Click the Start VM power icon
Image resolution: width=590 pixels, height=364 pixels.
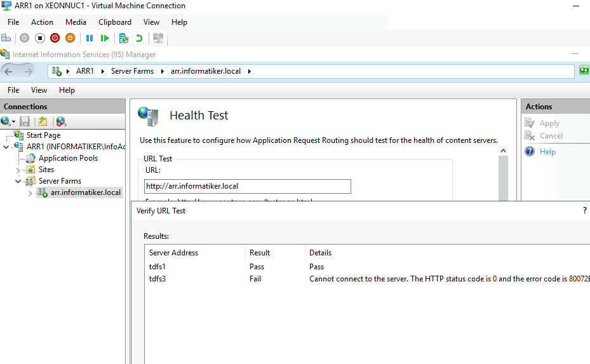tap(25, 38)
